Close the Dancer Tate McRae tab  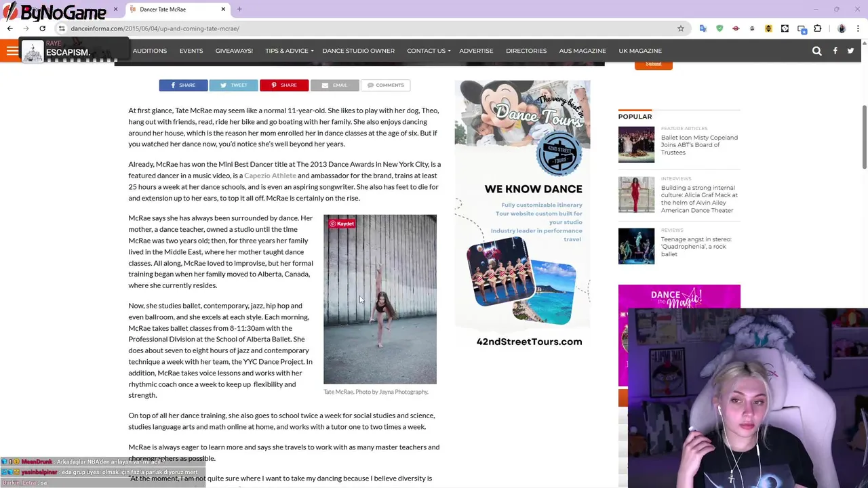tap(223, 9)
